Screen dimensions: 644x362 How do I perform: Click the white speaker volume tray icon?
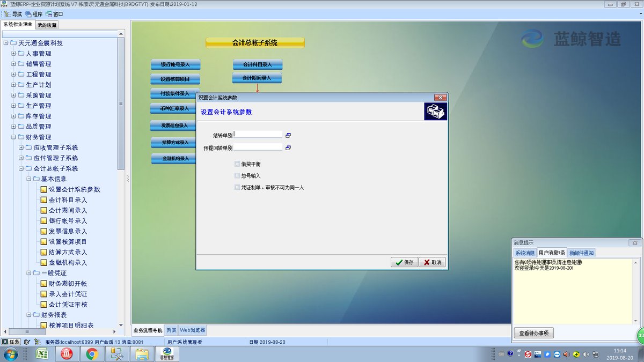tap(586, 354)
